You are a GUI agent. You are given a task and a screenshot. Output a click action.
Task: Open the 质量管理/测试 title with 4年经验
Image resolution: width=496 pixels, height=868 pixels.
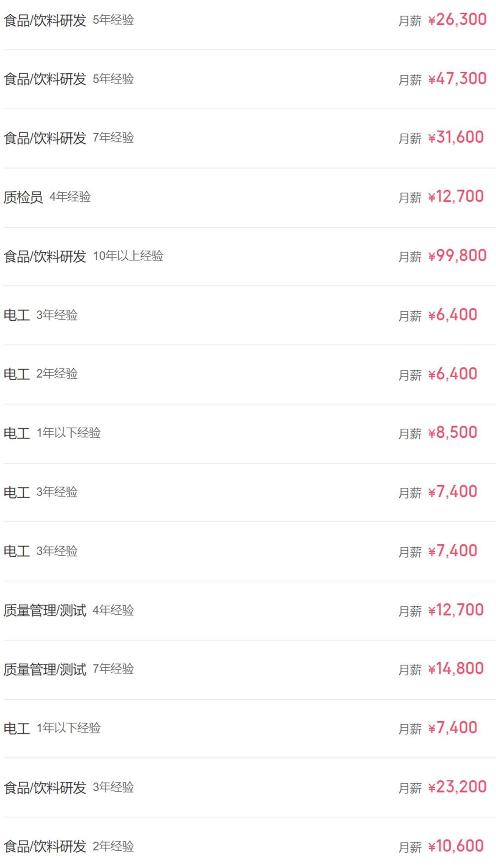click(45, 610)
